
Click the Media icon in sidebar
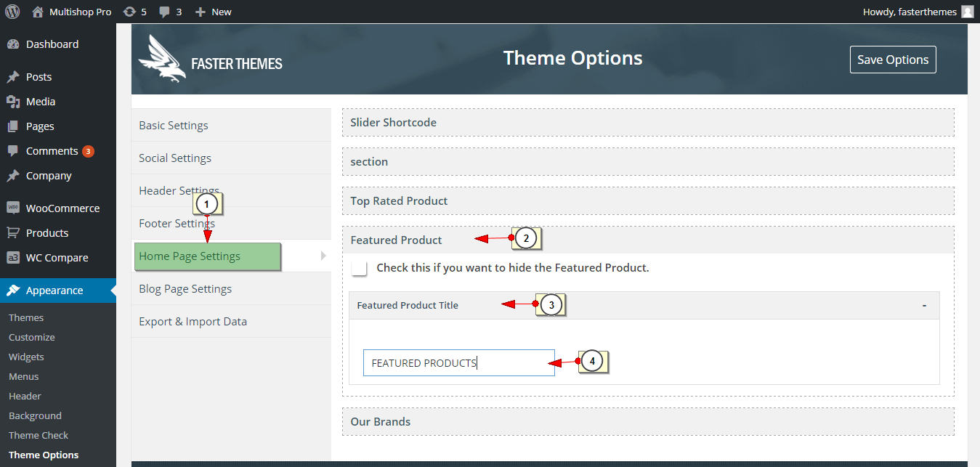click(x=13, y=102)
